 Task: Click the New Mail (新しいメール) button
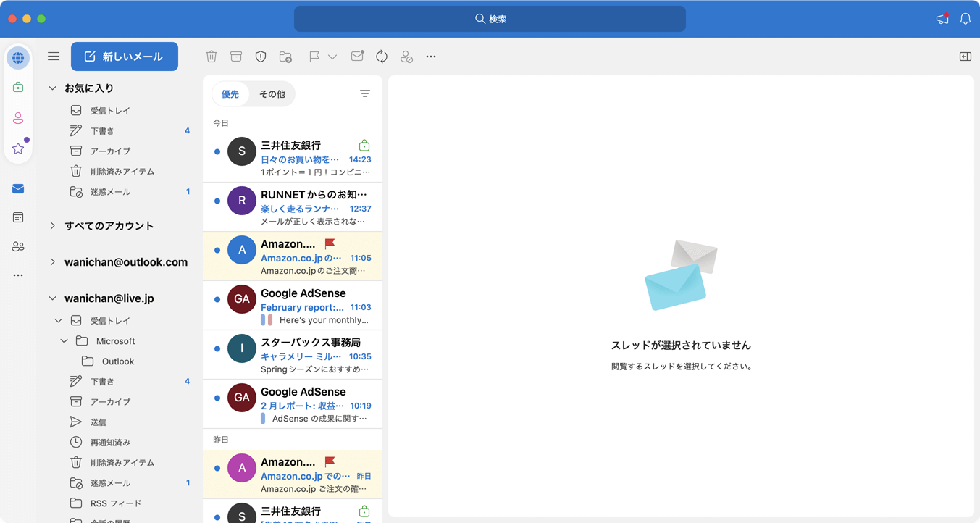click(125, 57)
